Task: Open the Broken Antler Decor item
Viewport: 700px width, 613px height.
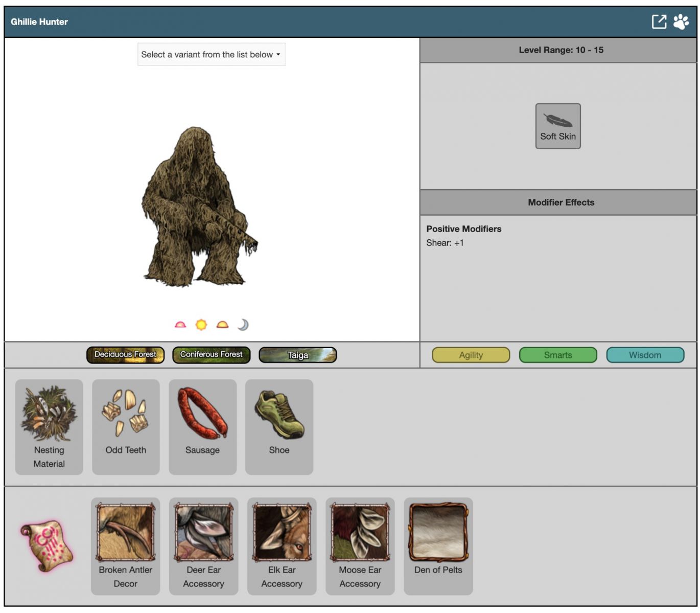Action: tap(126, 546)
